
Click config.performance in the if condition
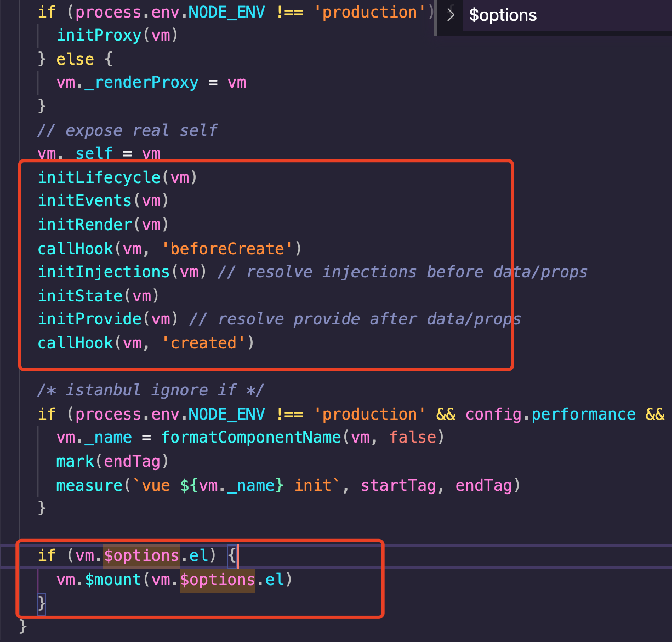(550, 414)
